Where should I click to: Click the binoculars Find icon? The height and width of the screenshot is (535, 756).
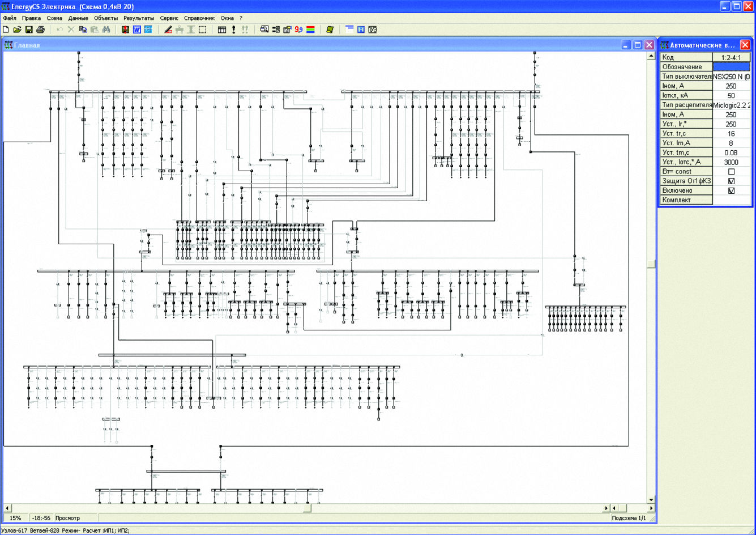pyautogui.click(x=106, y=29)
